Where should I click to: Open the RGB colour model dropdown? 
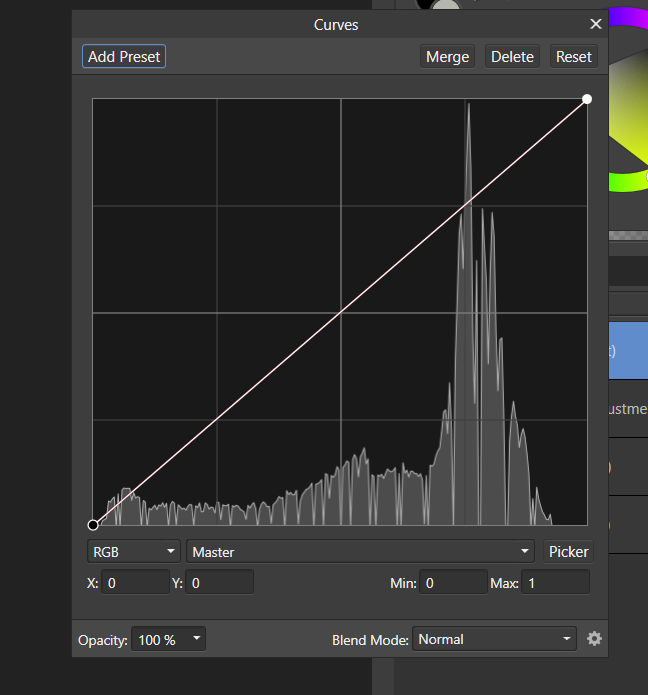[133, 551]
